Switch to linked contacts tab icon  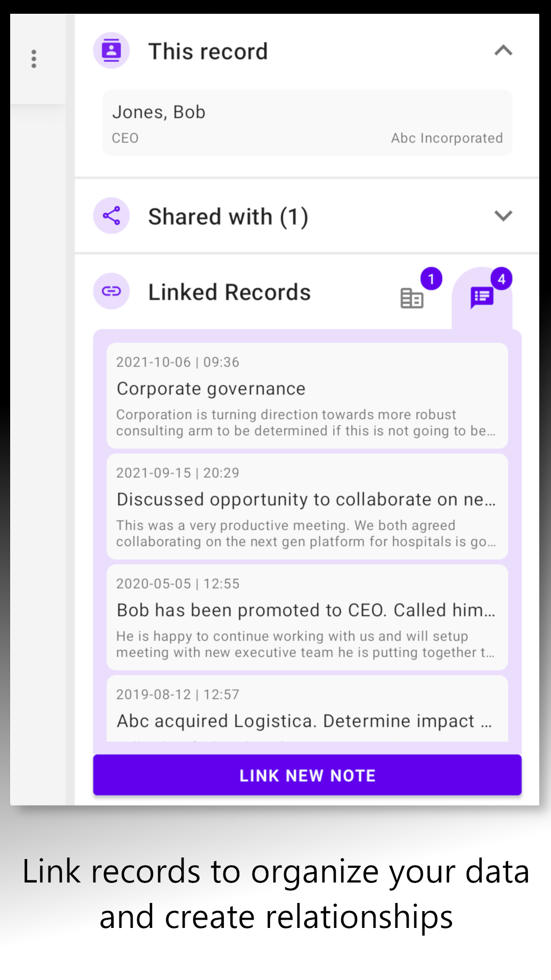(412, 298)
